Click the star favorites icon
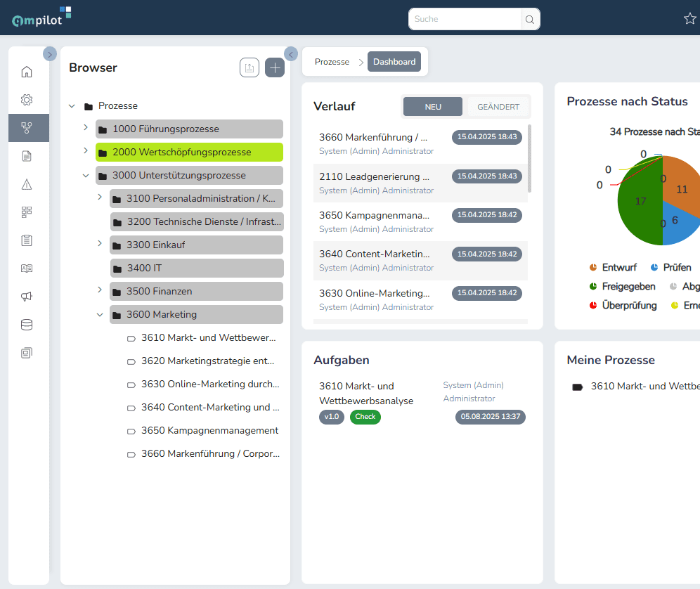The height and width of the screenshot is (589, 700). [689, 19]
